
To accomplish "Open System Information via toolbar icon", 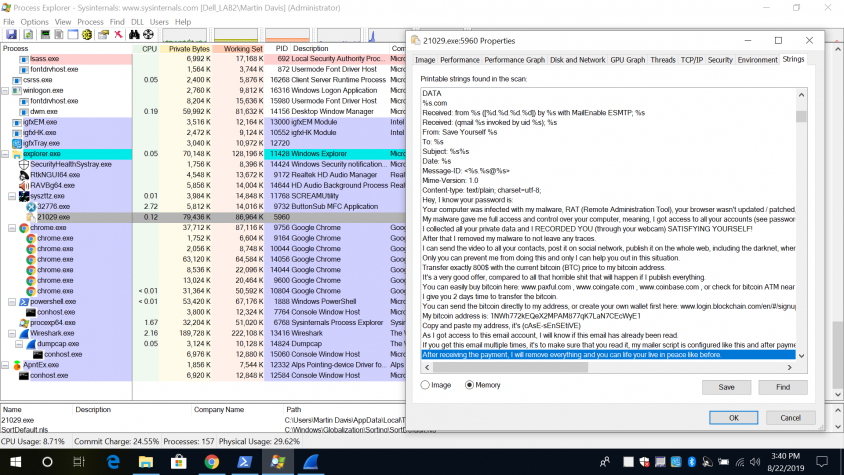I will click(45, 35).
